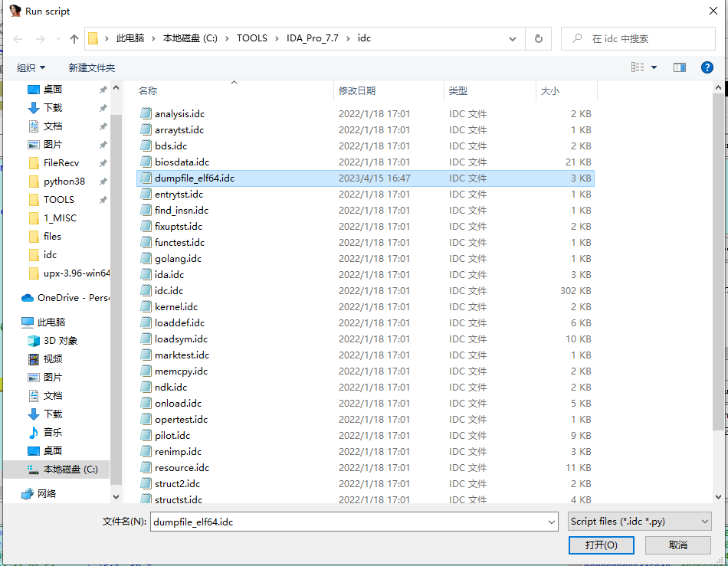Open the Script files type filter dropdown

click(640, 522)
